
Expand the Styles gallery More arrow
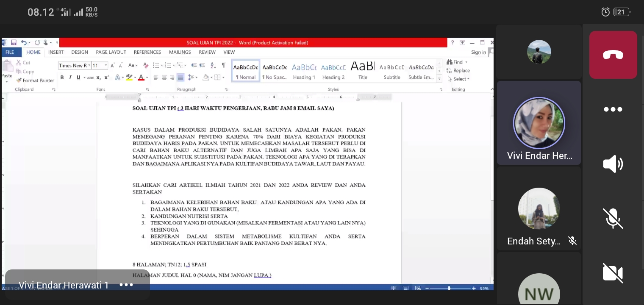439,79
